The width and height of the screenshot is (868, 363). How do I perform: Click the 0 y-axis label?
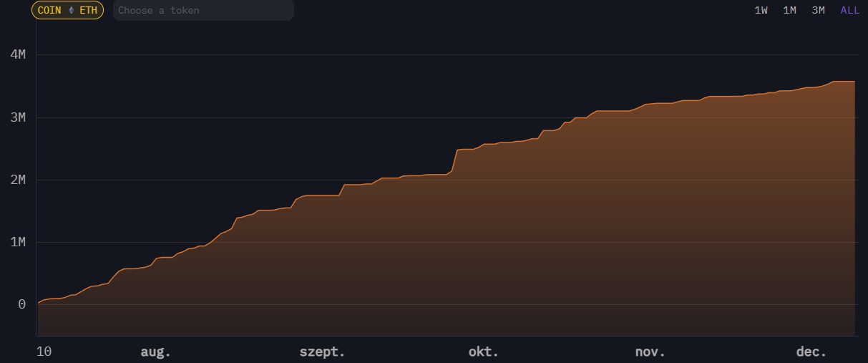pos(22,304)
